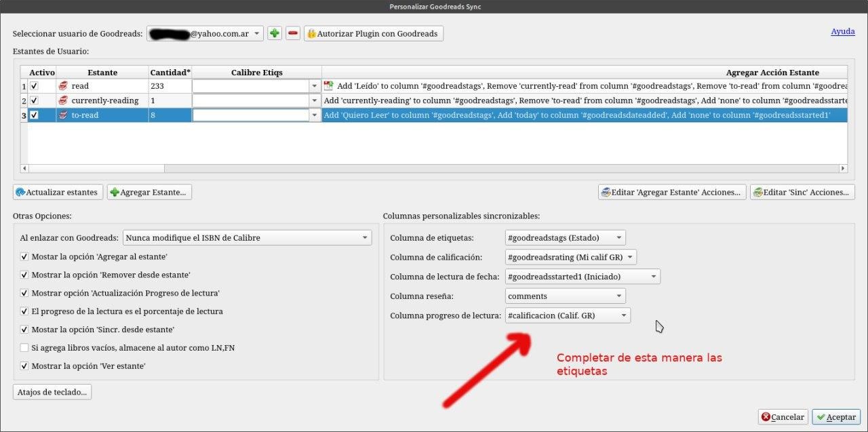Screen dimensions: 868x432
Task: Select the 'to-read' shelf name cell
Action: pyautogui.click(x=102, y=115)
